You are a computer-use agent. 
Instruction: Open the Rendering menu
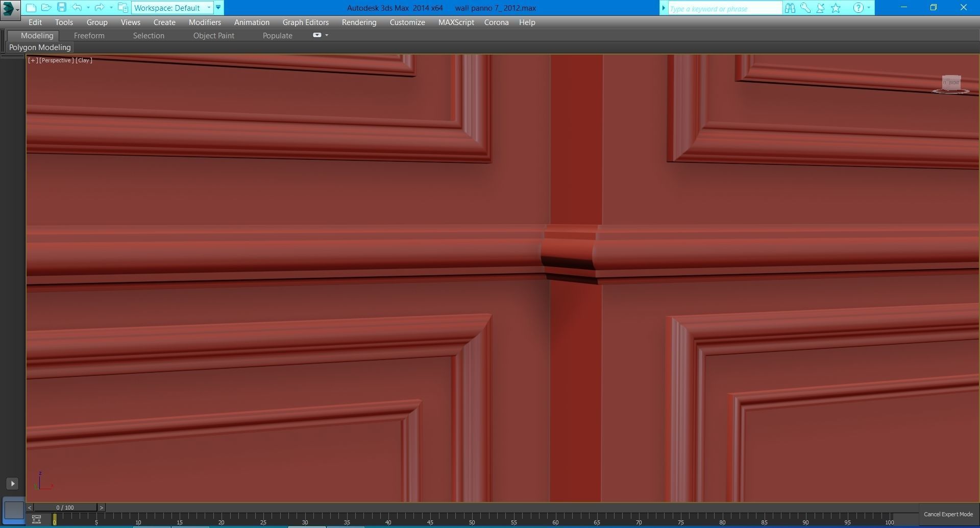(359, 22)
